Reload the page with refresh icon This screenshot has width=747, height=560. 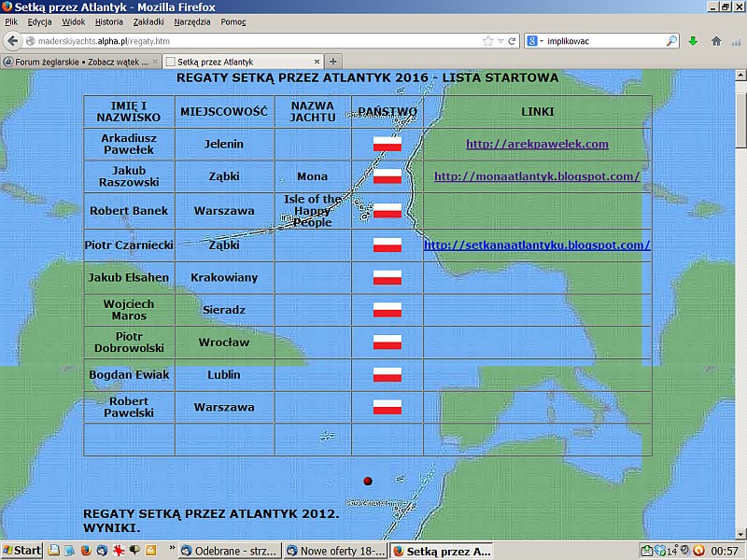tap(512, 41)
